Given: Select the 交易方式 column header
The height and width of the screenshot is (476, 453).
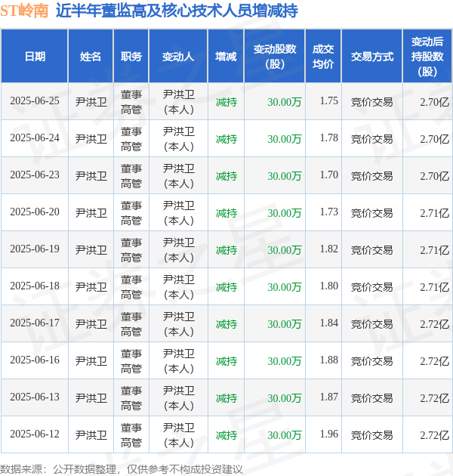Looking at the screenshot, I should 372,57.
